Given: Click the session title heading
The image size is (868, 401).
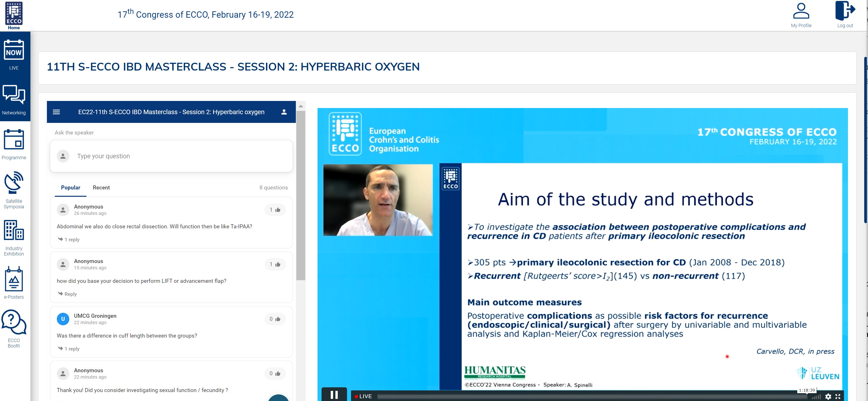Looking at the screenshot, I should [233, 67].
